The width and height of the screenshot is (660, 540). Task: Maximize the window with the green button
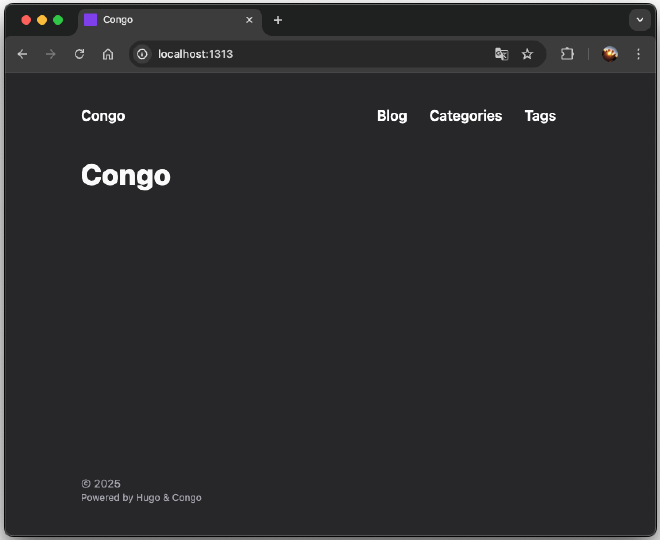click(x=58, y=20)
